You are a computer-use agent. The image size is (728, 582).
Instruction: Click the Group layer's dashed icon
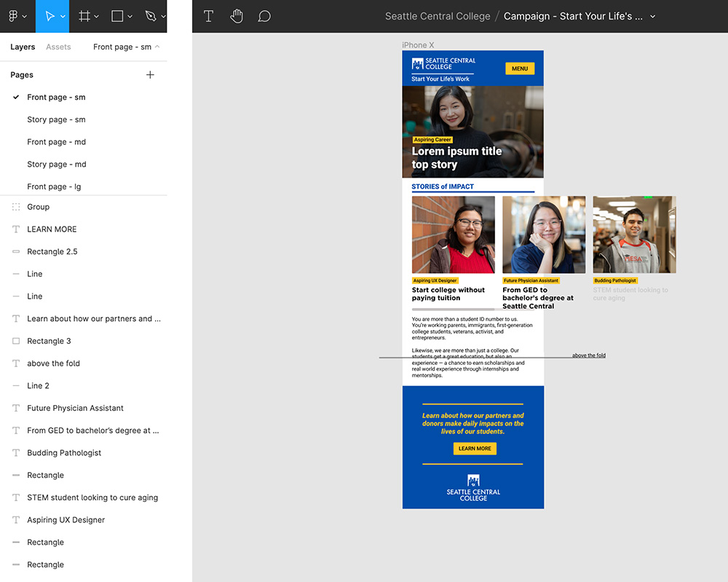click(x=16, y=207)
